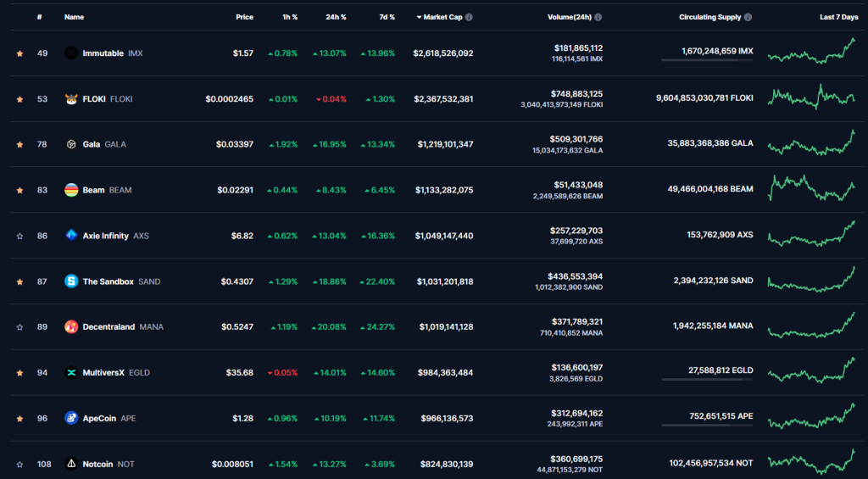Screen dimensions: 868x479
Task: Click the Market Cap info icon
Action: tap(469, 17)
